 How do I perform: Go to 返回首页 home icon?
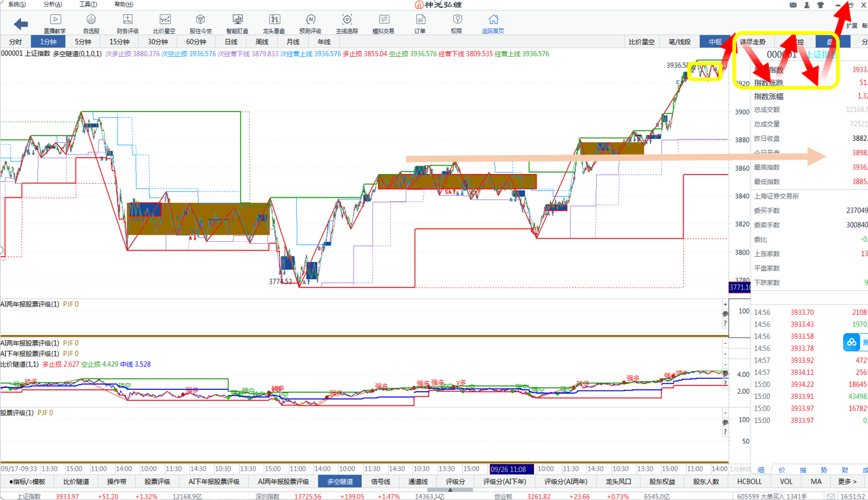click(x=493, y=23)
